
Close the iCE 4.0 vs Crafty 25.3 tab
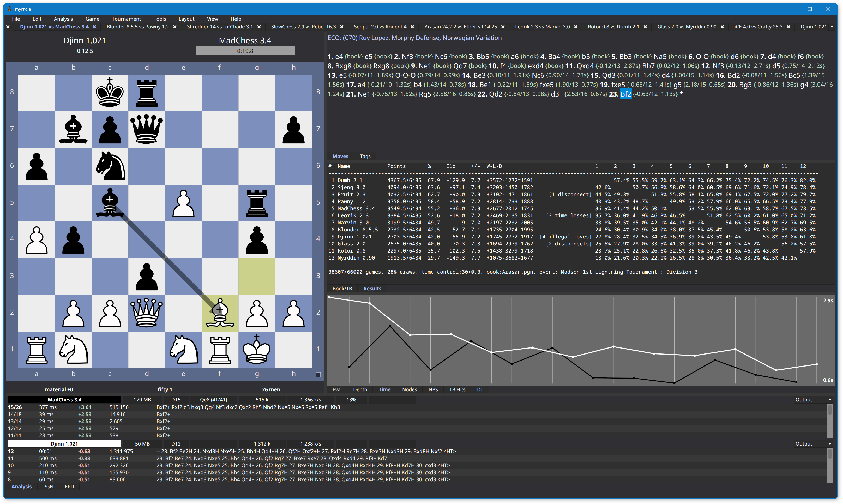(x=789, y=27)
